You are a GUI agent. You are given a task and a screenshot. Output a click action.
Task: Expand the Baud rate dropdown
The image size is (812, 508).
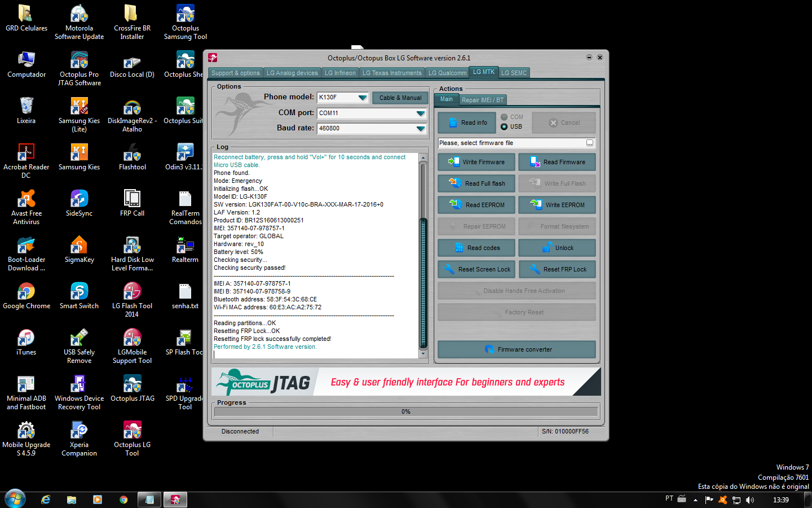[x=420, y=128]
